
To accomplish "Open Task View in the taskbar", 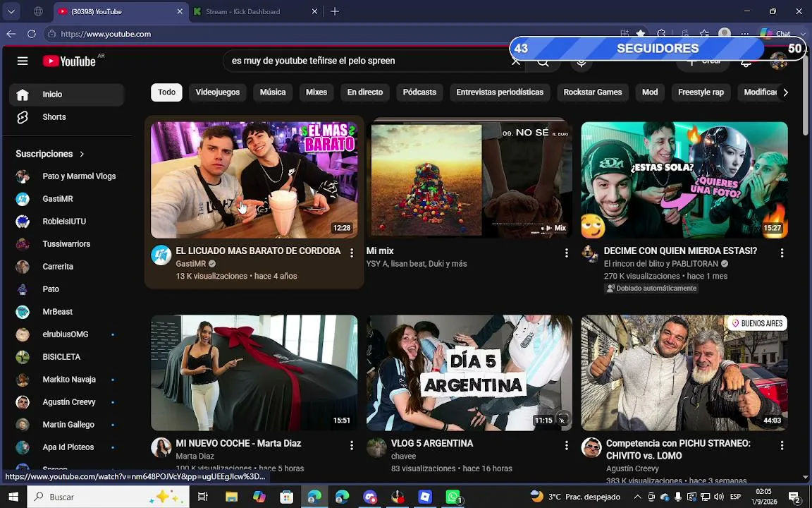I will click(203, 497).
